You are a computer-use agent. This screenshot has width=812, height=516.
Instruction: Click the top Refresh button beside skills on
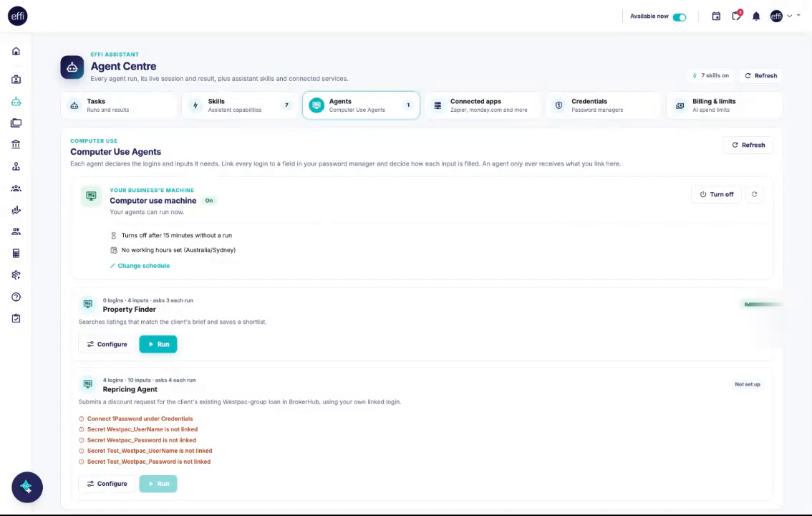tap(760, 76)
